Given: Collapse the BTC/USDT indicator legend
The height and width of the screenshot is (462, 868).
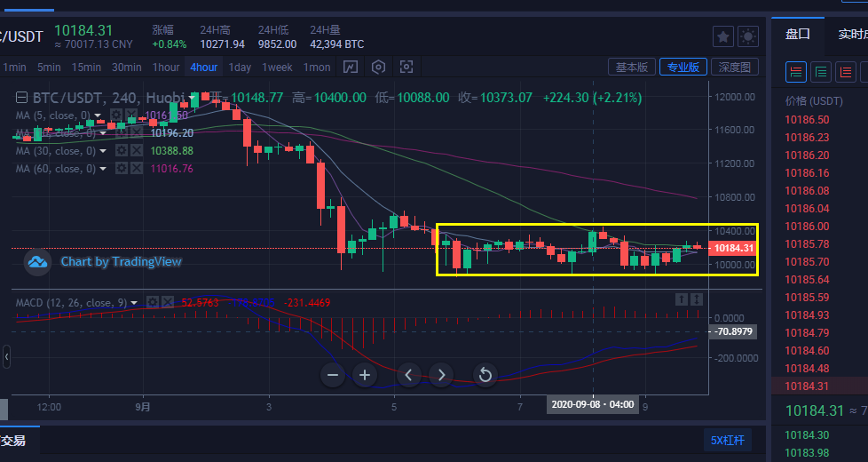Looking at the screenshot, I should click(x=21, y=98).
